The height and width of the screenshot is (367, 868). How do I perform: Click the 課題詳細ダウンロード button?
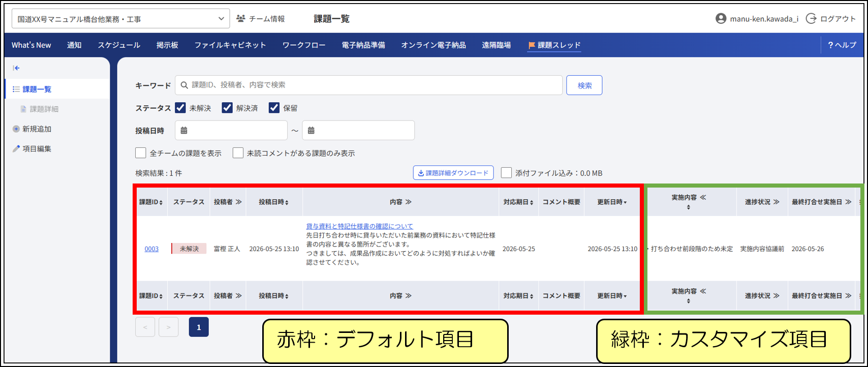(x=453, y=173)
